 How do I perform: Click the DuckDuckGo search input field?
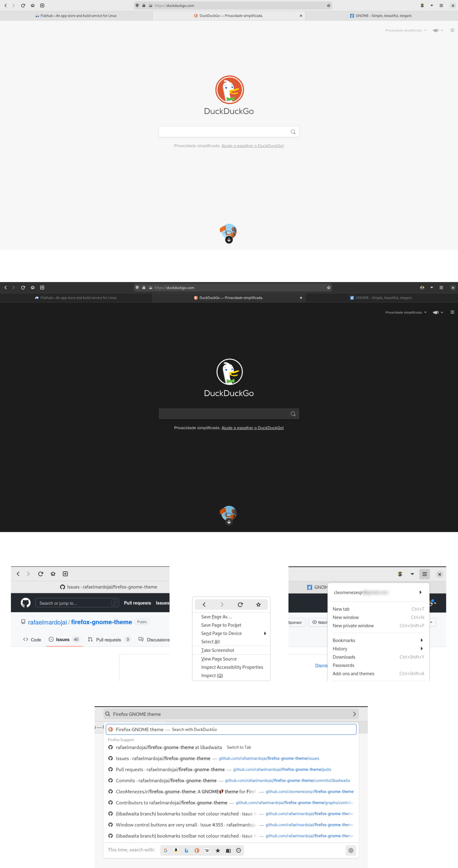pos(229,131)
